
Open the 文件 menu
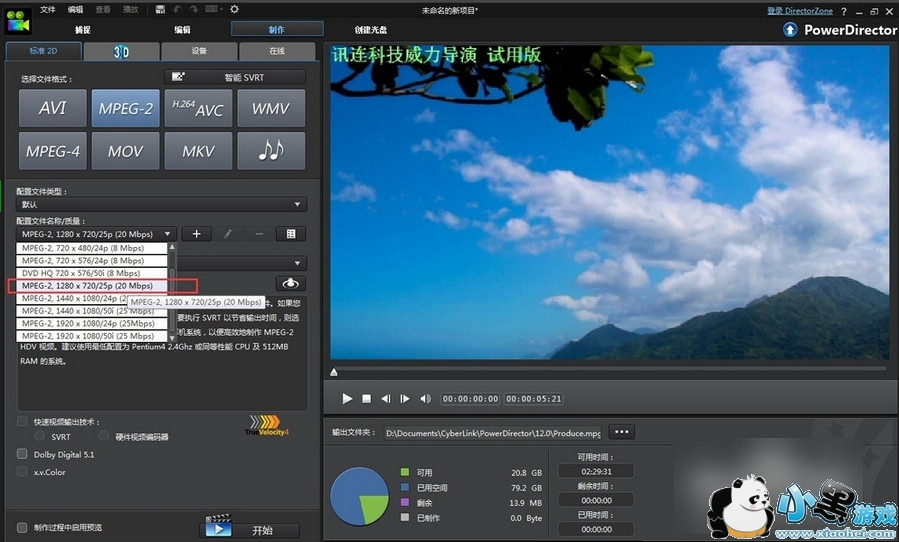(48, 9)
